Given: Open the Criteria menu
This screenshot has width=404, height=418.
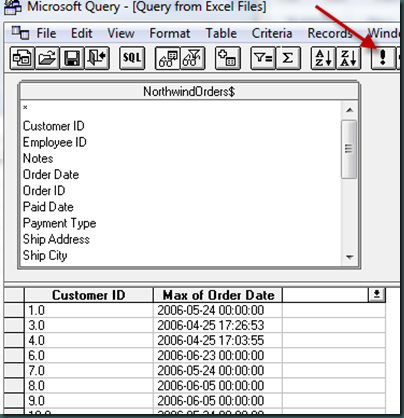Looking at the screenshot, I should 272,33.
